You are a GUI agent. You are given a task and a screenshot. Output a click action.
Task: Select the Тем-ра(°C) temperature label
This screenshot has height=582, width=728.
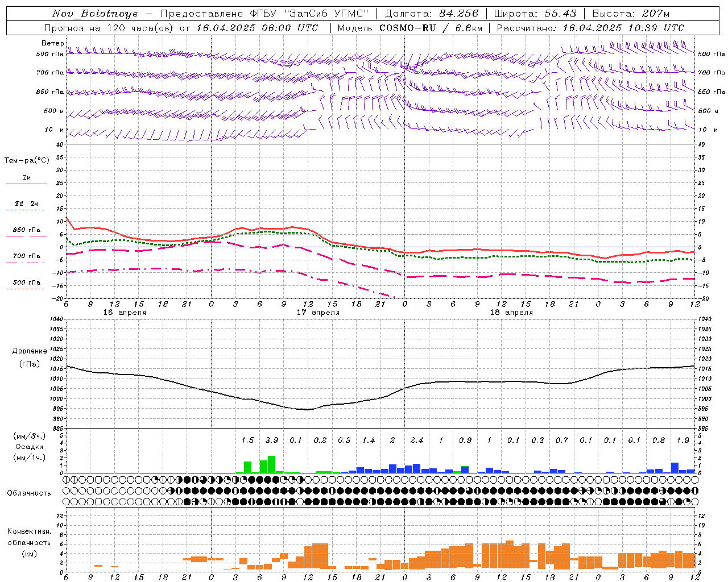tap(27, 161)
